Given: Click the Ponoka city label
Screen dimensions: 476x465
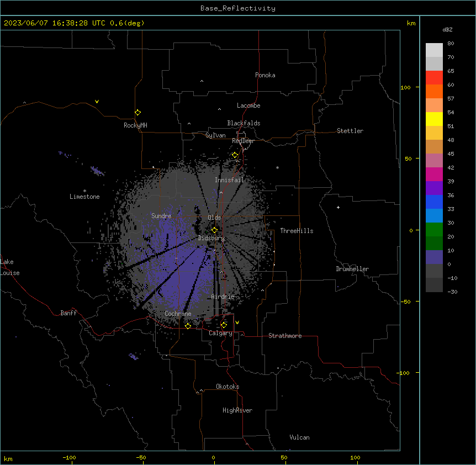Looking at the screenshot, I should [x=265, y=75].
